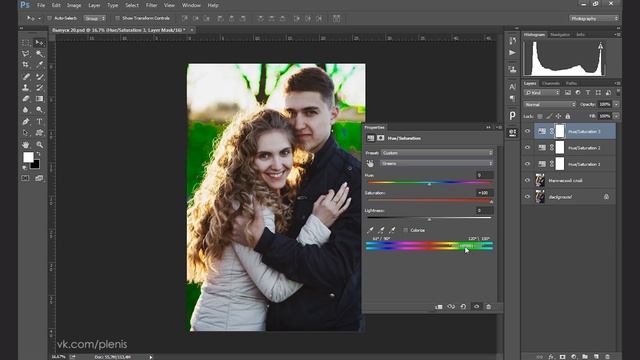Enable the Colorize checkbox
The height and width of the screenshot is (360, 640).
click(405, 230)
